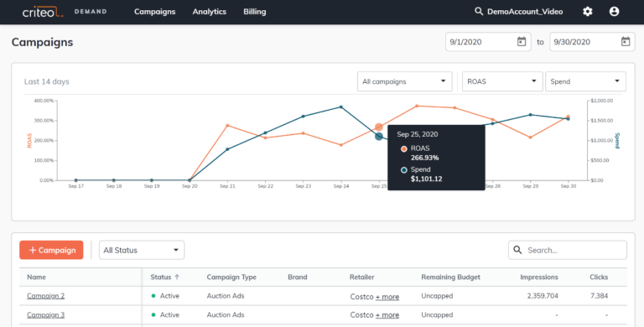Viewport: 644px width, 327px height.
Task: Click the + Campaign button
Action: click(51, 250)
